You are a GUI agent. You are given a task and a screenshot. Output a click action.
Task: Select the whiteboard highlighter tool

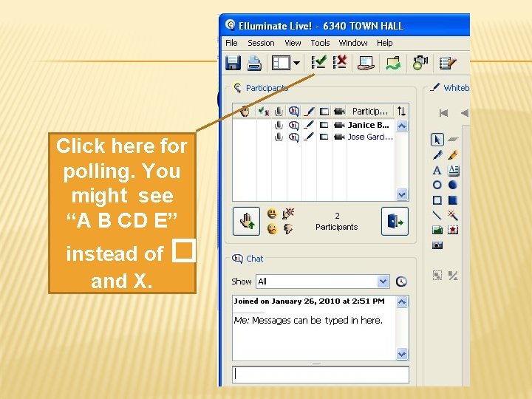pos(453,154)
